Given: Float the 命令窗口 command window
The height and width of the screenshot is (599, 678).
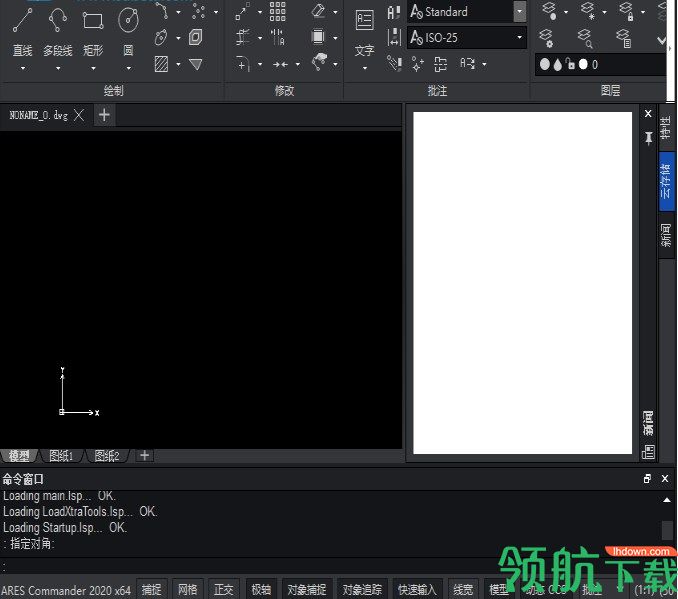Looking at the screenshot, I should (647, 478).
